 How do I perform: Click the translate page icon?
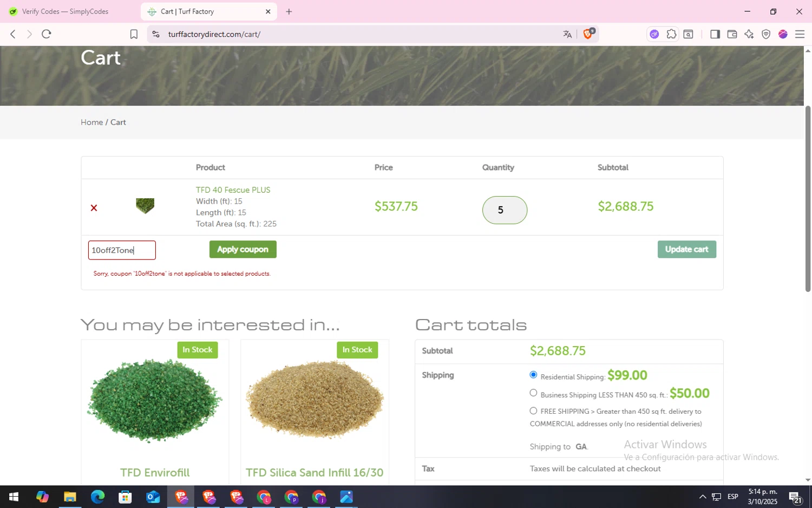[567, 34]
